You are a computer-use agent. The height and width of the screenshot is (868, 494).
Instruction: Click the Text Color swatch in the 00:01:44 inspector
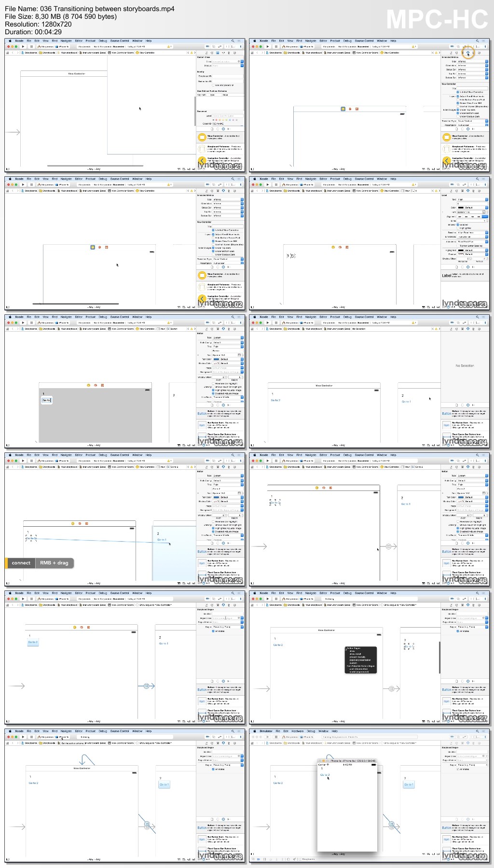pyautogui.click(x=217, y=359)
